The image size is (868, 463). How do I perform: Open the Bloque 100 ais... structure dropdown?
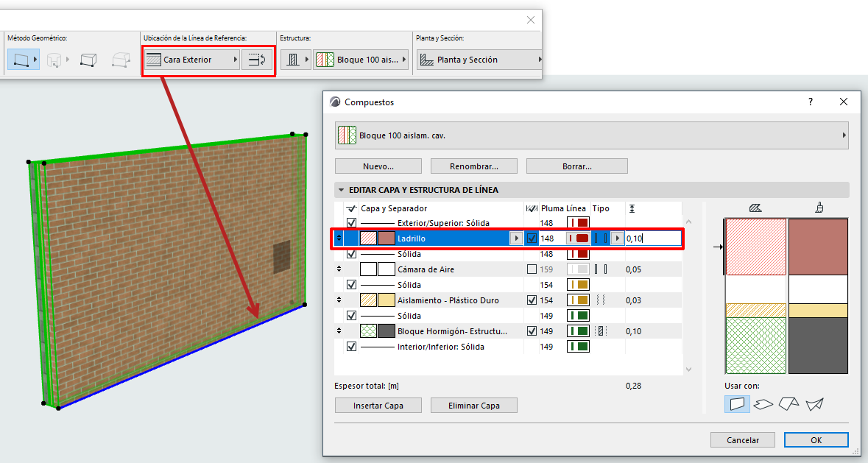(361, 60)
